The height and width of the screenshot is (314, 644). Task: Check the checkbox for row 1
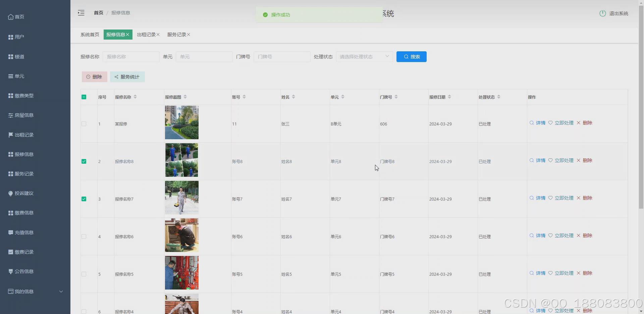click(84, 124)
